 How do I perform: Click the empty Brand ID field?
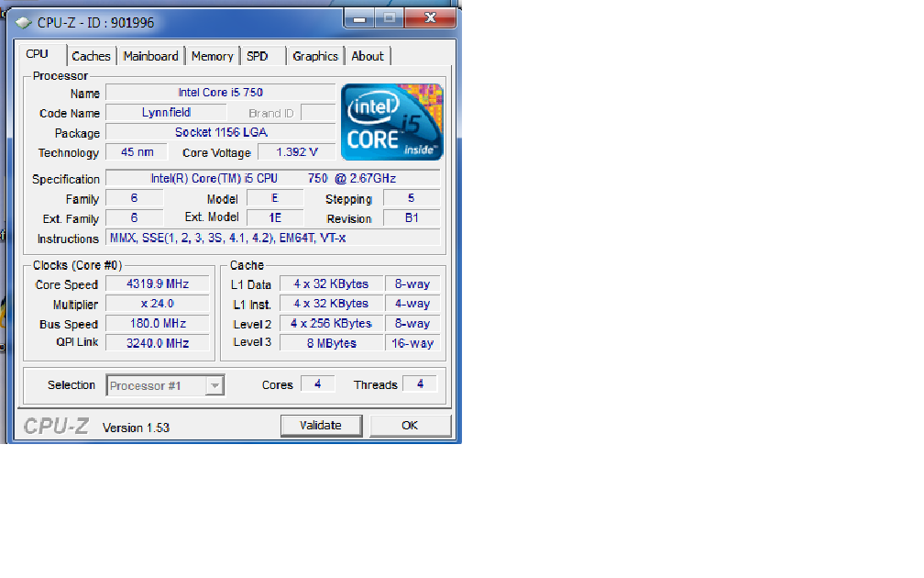318,113
